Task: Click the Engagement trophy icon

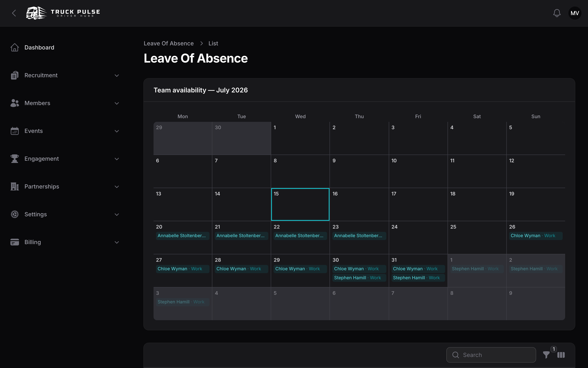Action: click(14, 159)
